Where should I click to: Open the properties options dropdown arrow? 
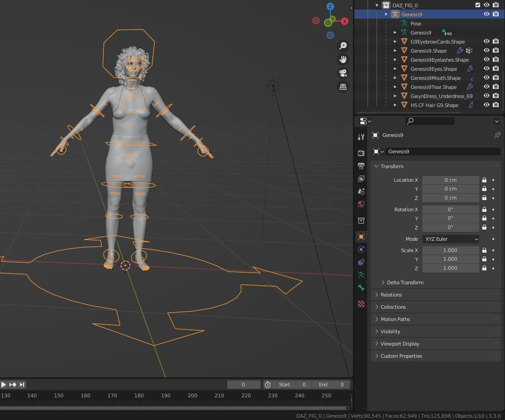click(x=497, y=122)
